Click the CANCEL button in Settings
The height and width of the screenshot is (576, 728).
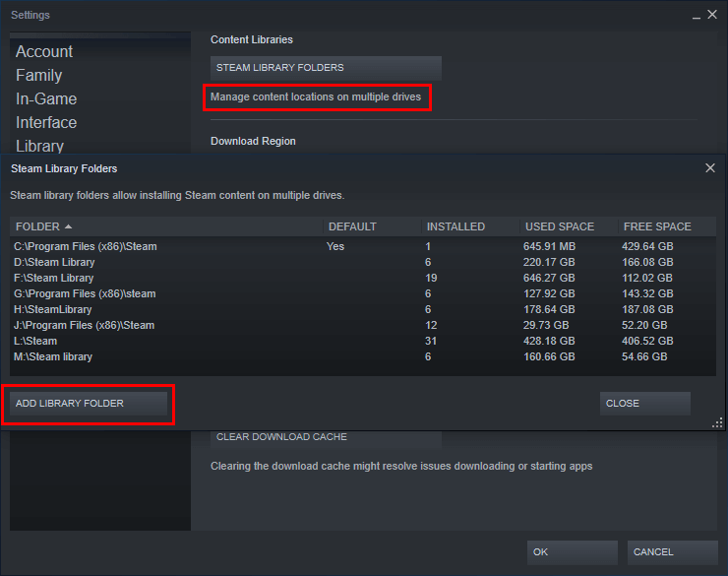tap(672, 551)
